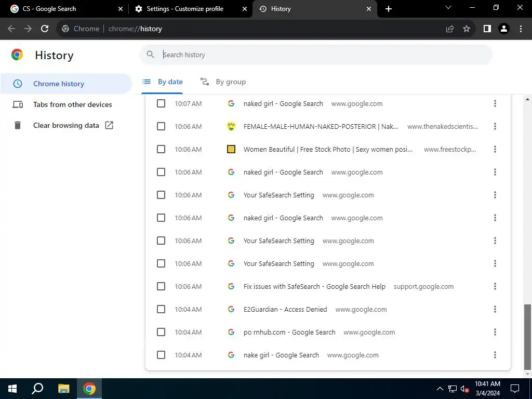Click the Chrome logo beside the History title
Screen dimensions: 532x399
click(17, 55)
